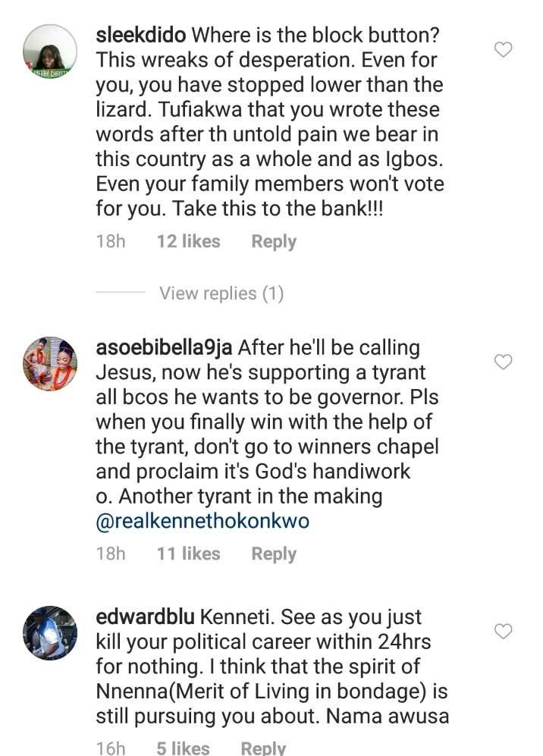Click the 18h timestamp under sleekdido's comment
The image size is (543, 756).
111,242
